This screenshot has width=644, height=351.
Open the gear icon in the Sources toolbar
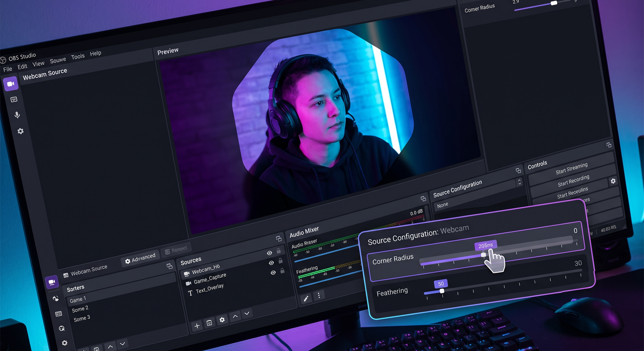click(x=222, y=319)
